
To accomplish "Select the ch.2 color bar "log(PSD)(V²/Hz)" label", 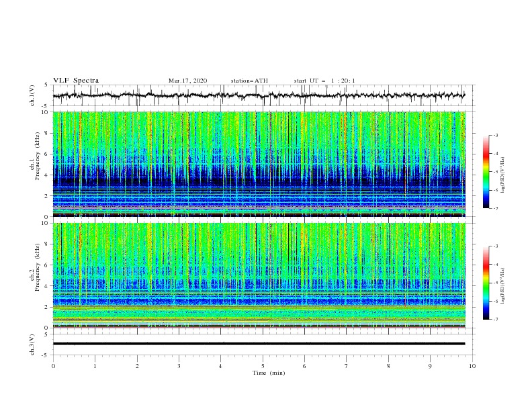I will pos(503,286).
